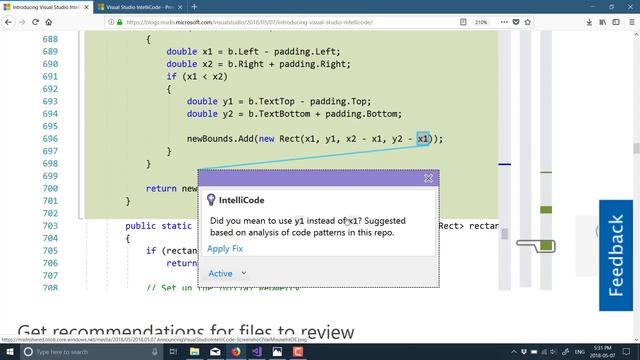Open Task View from taskbar
Image resolution: width=640 pixels, height=360 pixels.
[x=173, y=351]
